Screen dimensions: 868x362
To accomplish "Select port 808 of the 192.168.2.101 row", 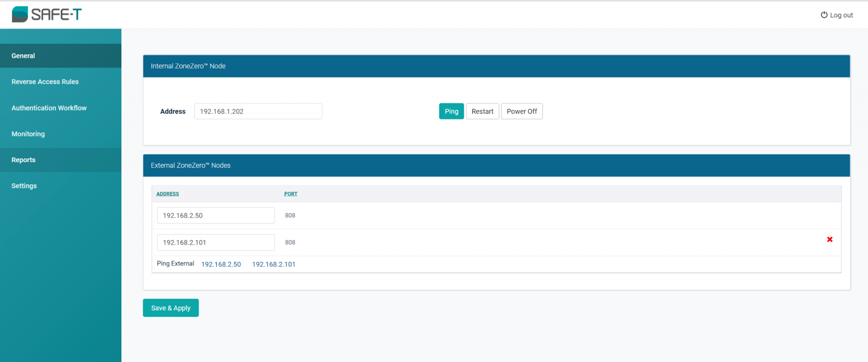I will pyautogui.click(x=290, y=242).
